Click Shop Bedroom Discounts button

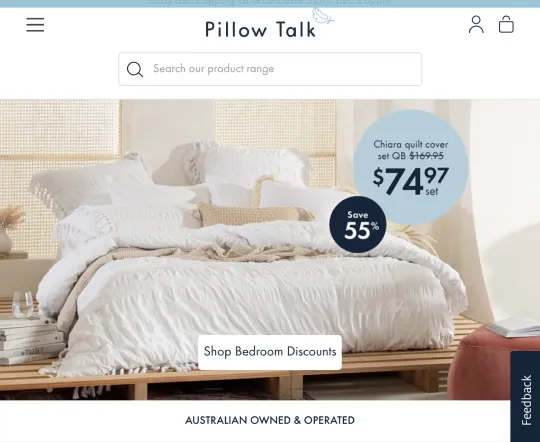click(270, 352)
